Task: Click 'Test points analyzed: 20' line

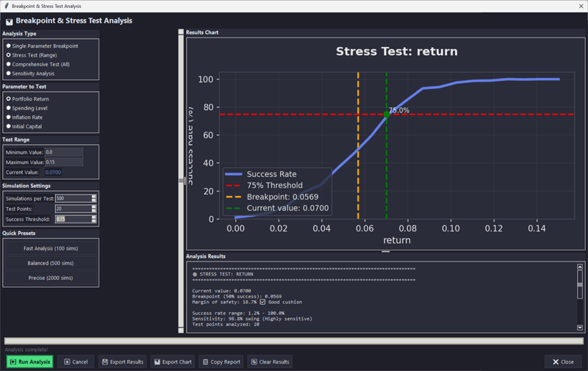Action: [x=226, y=325]
